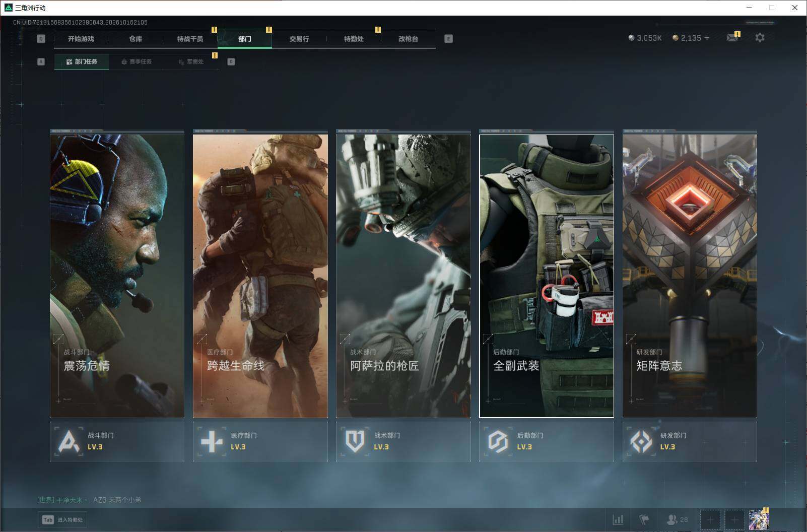The height and width of the screenshot is (532, 807).
Task: Click the 医疗部门 cross badge icon
Action: [212, 441]
